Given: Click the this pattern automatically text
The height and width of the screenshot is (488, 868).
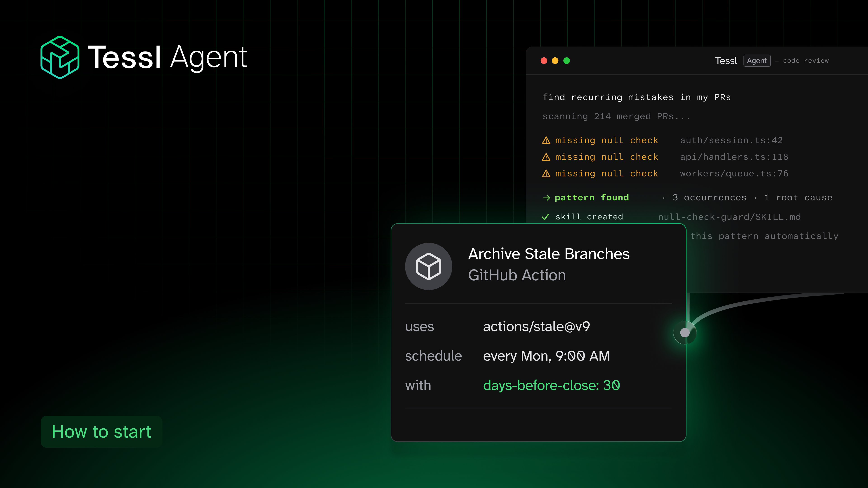Looking at the screenshot, I should (x=764, y=236).
